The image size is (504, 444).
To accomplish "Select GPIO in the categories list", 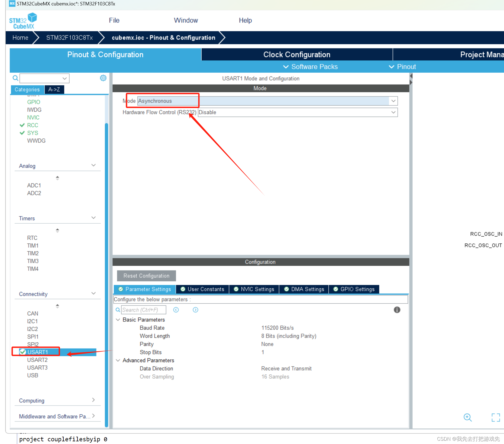I will click(x=34, y=102).
